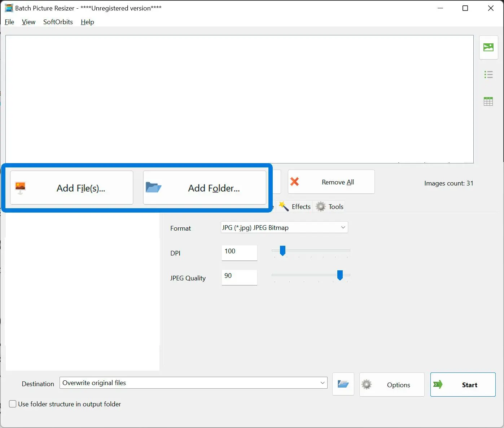Enable Use folder structure in output folder

pos(13,404)
